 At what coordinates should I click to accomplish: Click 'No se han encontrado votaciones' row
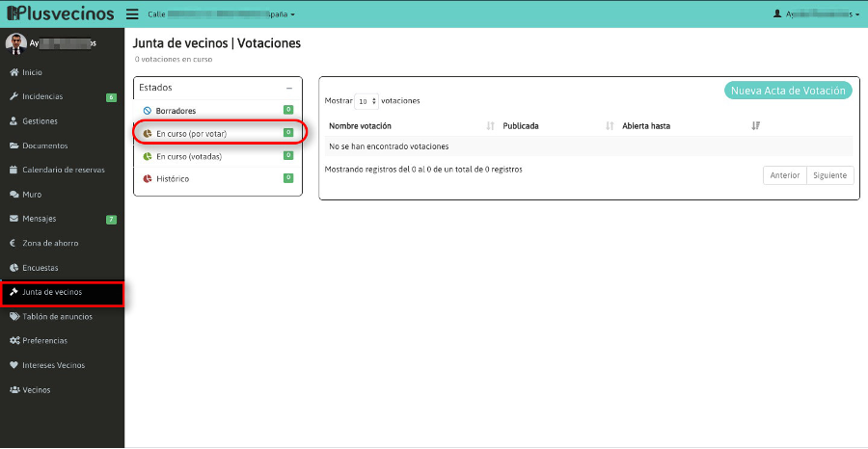click(588, 146)
